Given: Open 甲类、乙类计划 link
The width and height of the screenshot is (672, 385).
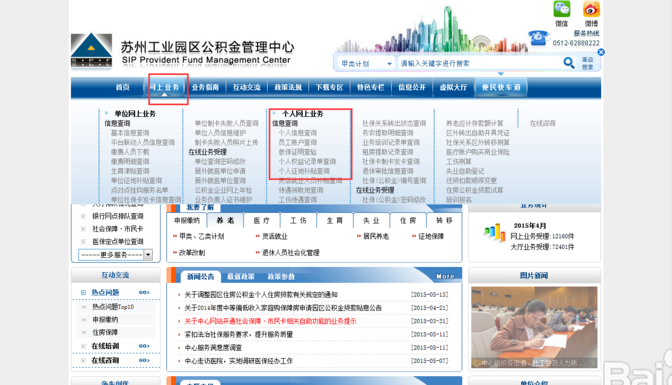Looking at the screenshot, I should 201,236.
